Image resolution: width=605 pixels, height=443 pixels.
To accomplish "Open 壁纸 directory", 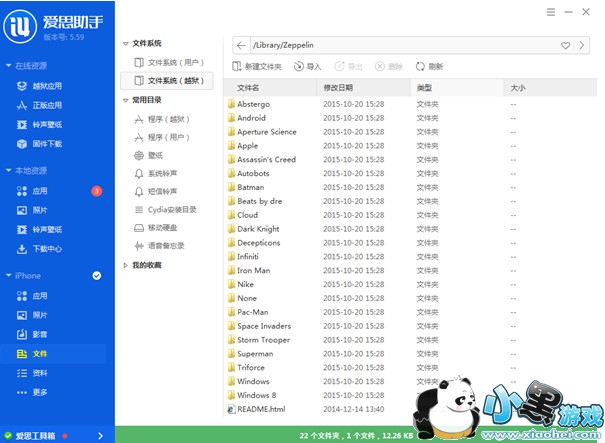I will (149, 156).
